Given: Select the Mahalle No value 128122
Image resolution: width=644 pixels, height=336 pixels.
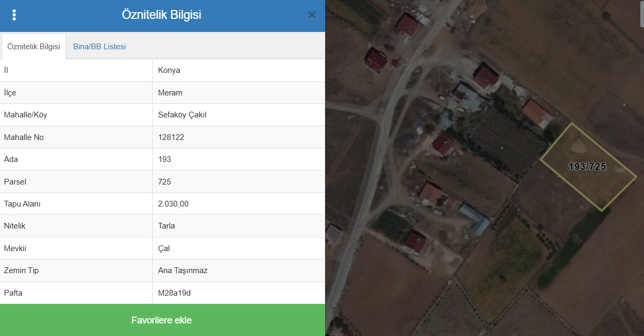Looking at the screenshot, I should (x=171, y=137).
